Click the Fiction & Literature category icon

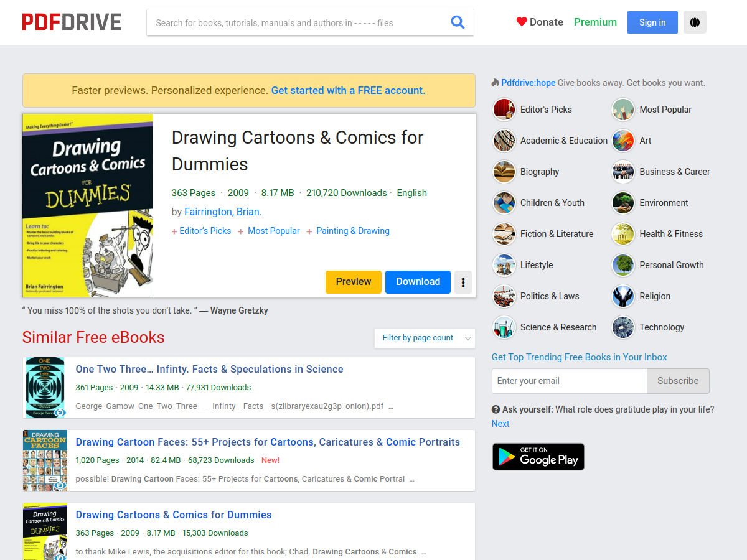[504, 234]
